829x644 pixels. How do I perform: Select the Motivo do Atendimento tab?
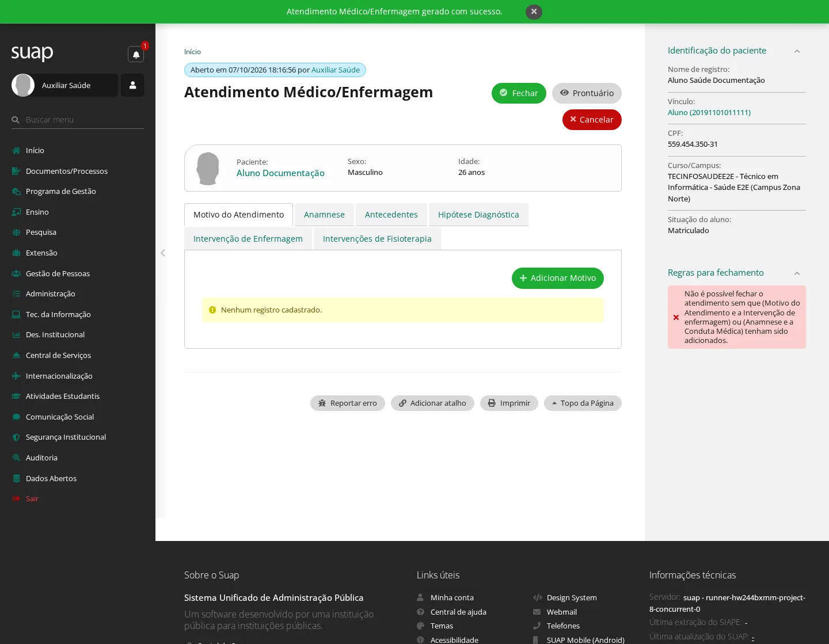tap(238, 215)
